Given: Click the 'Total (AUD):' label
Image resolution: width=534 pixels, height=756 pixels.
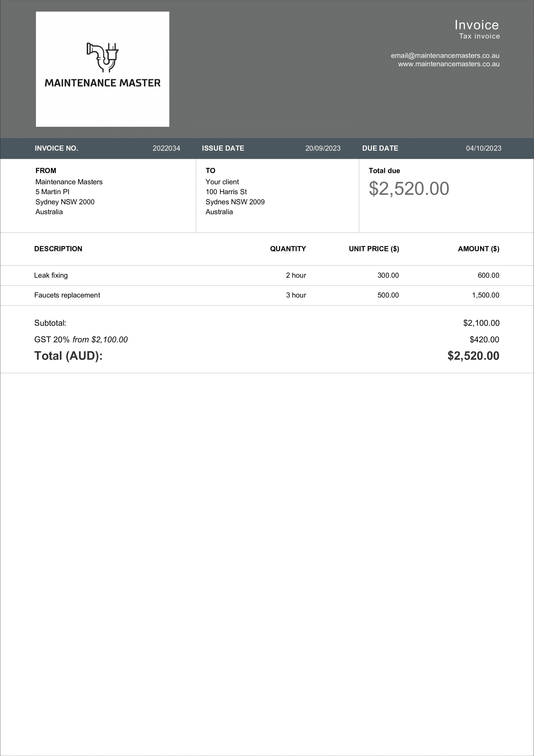Looking at the screenshot, I should [68, 356].
